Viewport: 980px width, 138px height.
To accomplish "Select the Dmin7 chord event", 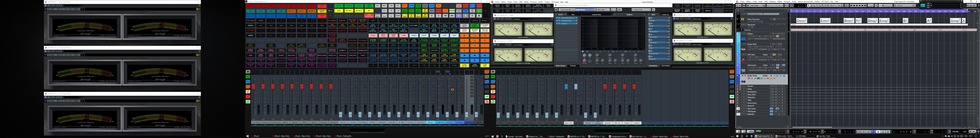I will 802,21.
